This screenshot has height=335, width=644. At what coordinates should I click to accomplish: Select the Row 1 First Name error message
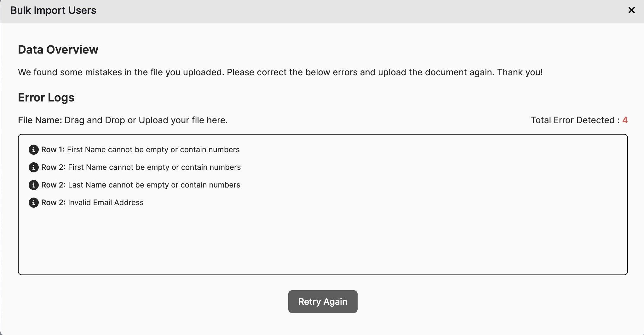[153, 150]
